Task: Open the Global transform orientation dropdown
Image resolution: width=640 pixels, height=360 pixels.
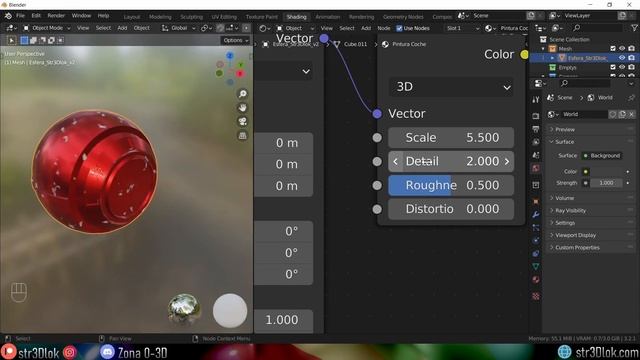Action: click(x=178, y=28)
